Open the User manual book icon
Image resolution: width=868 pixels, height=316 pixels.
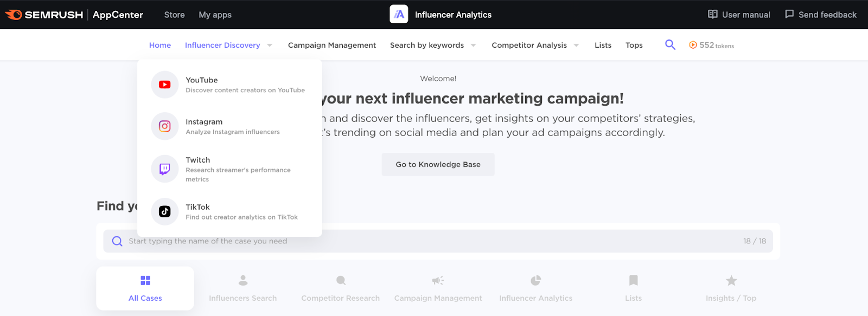pos(713,15)
